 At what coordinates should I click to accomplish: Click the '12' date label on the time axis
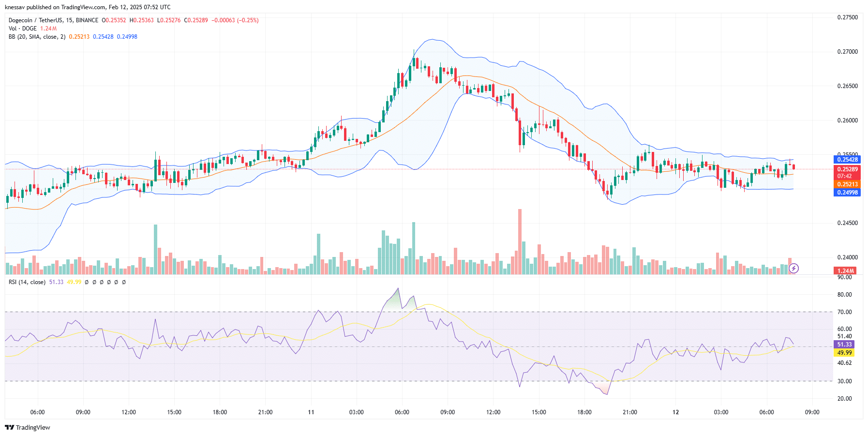[675, 412]
